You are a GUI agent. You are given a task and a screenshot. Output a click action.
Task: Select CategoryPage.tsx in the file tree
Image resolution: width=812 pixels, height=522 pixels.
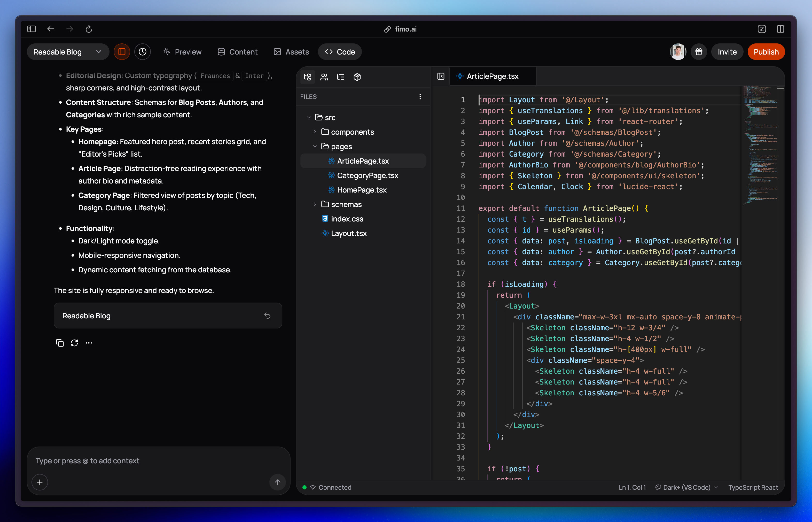(x=368, y=175)
